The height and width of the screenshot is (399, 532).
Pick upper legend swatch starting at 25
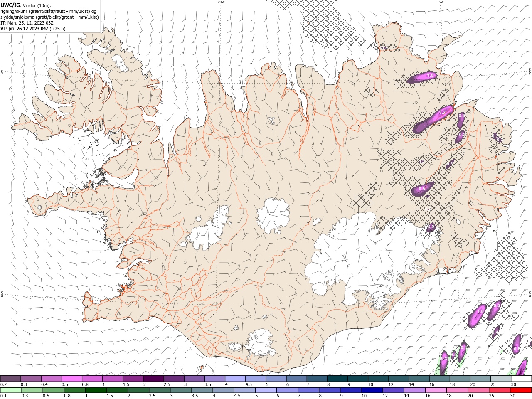click(501, 379)
